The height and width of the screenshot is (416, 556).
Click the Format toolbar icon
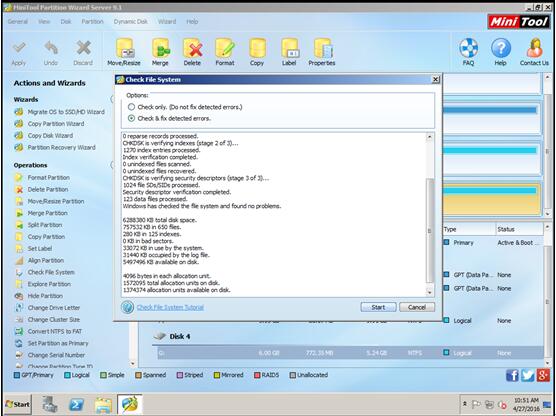click(x=225, y=48)
